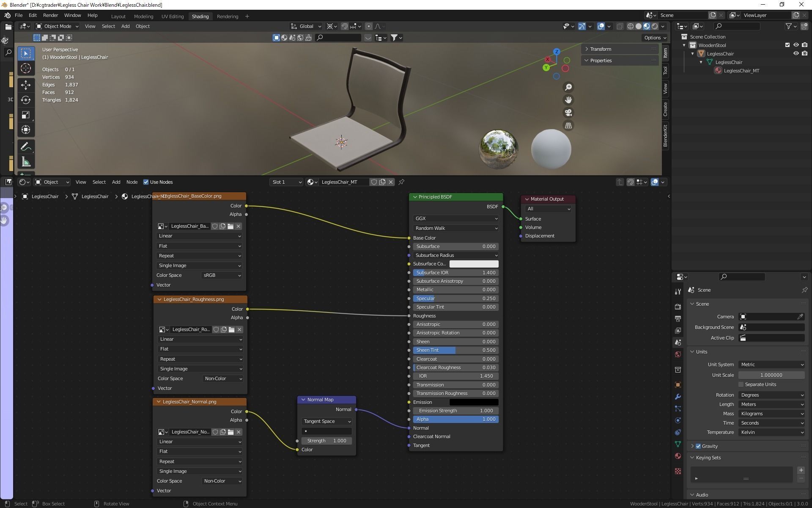Click the Subsurface Color white swatch
This screenshot has height=508, width=812.
click(x=474, y=264)
